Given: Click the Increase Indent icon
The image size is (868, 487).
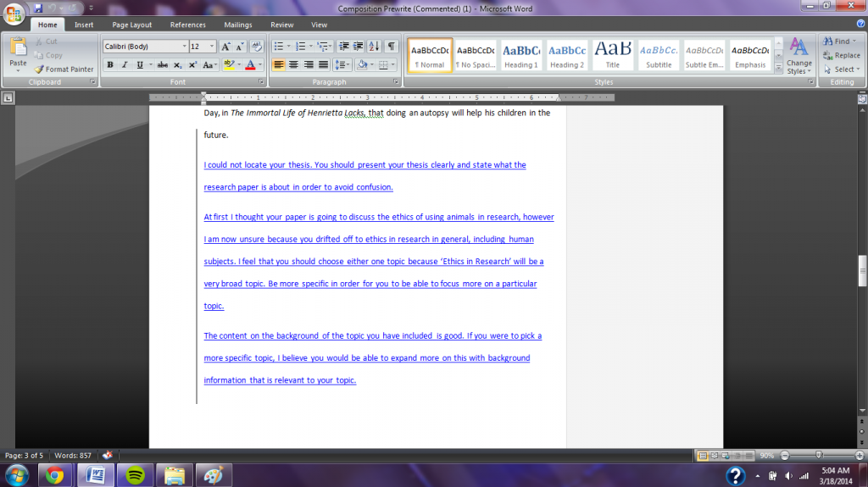Looking at the screenshot, I should [x=359, y=47].
